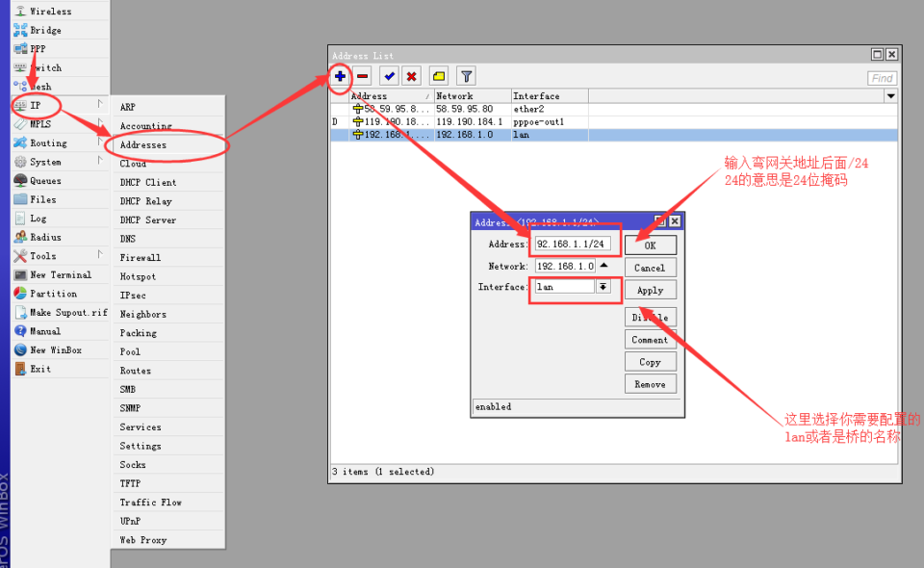Open the Mesh sidebar item
The height and width of the screenshot is (568, 924).
pos(60,86)
